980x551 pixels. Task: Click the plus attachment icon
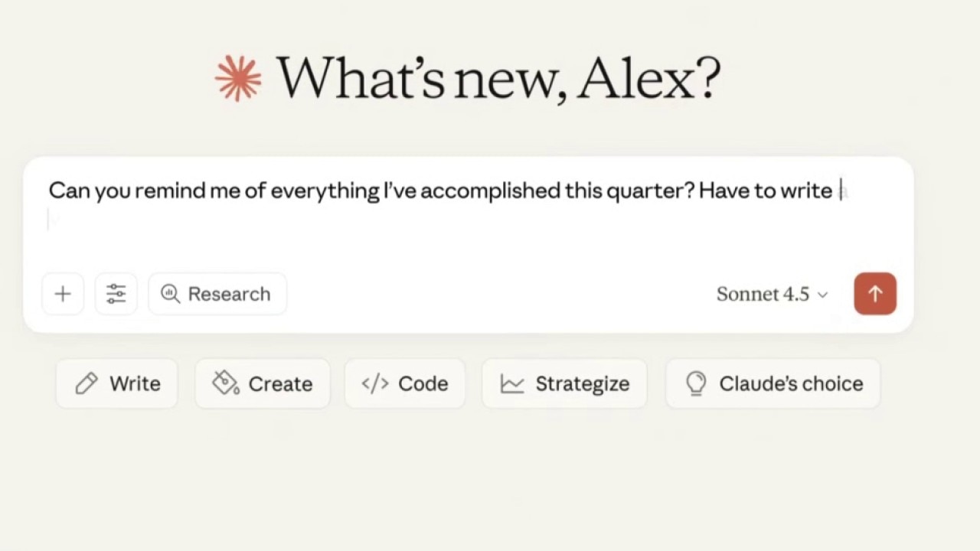click(63, 294)
